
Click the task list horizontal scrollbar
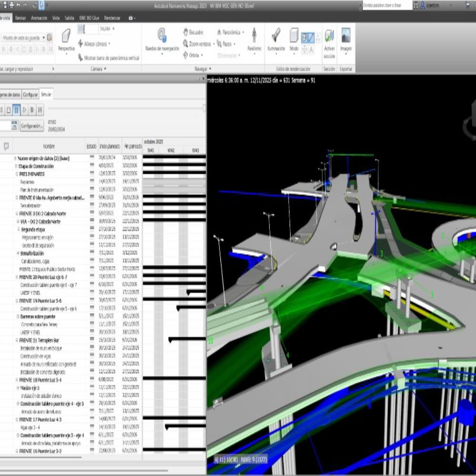point(40,456)
